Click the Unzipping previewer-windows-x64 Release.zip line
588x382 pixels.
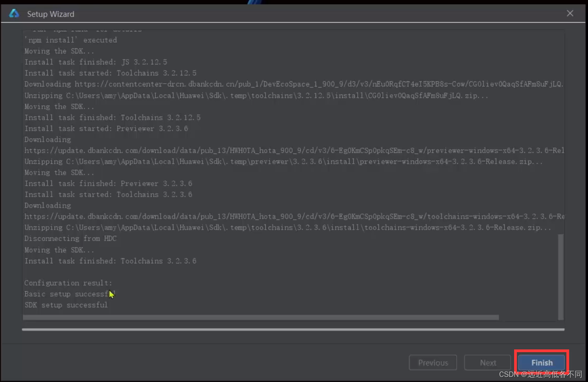click(x=283, y=162)
